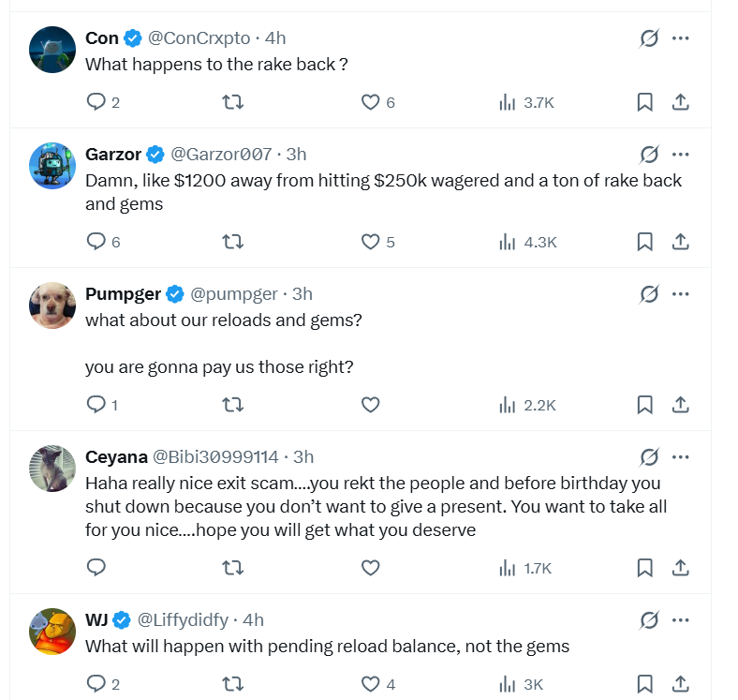Expand the three-dot menu on WJ's tweet
This screenshot has height=700, width=738.
pyautogui.click(x=681, y=619)
